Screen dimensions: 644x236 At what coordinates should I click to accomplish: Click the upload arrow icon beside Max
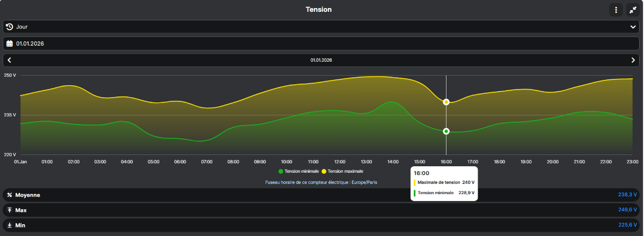click(9, 210)
